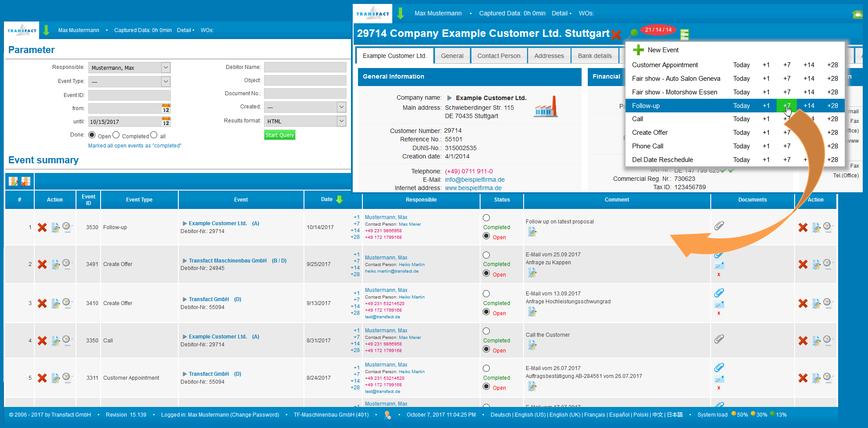Viewport: 868px width, 428px height.
Task: Delete Follow-up event via red X after Documents column
Action: 803,227
